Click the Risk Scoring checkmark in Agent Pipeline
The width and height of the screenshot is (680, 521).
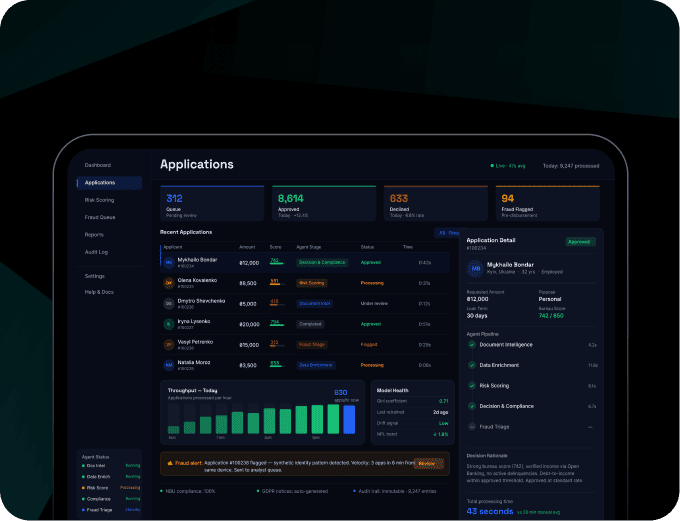pos(472,386)
